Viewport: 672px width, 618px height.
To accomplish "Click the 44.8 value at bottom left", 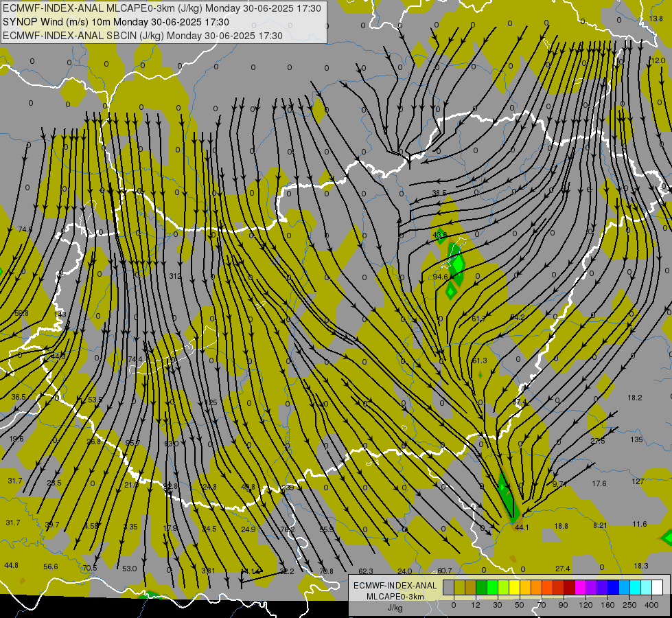I will (11, 565).
